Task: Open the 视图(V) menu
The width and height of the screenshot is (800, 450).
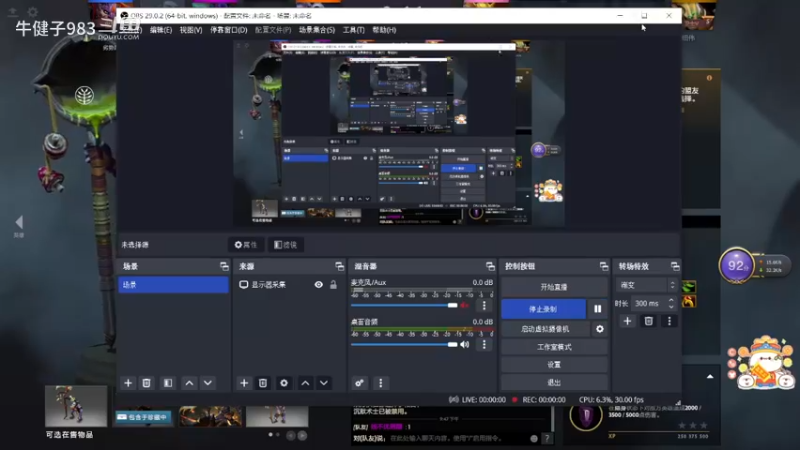Action: point(191,30)
